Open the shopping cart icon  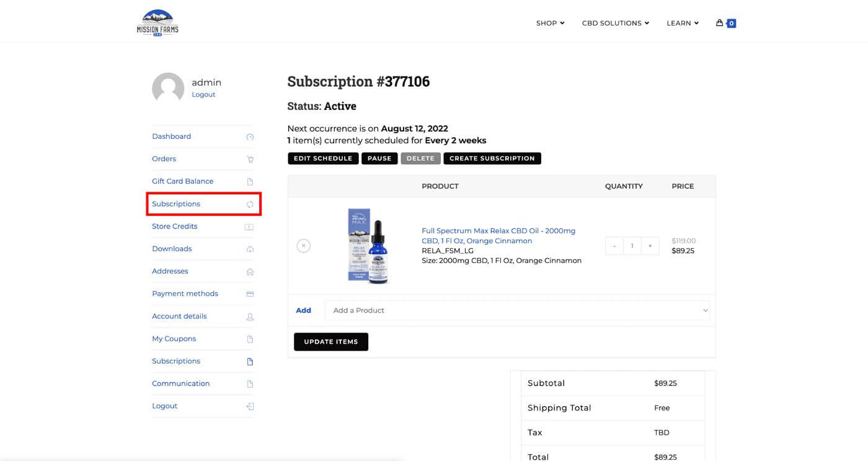coord(720,23)
